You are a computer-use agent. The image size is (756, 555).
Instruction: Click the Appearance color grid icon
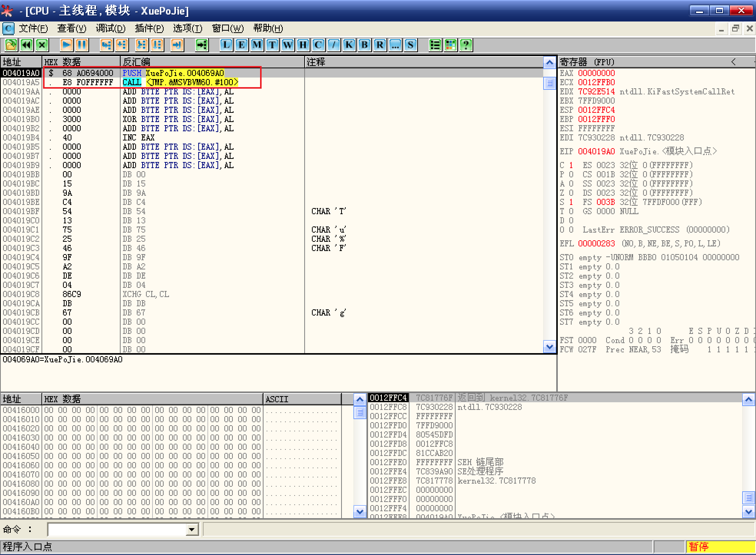pyautogui.click(x=450, y=45)
